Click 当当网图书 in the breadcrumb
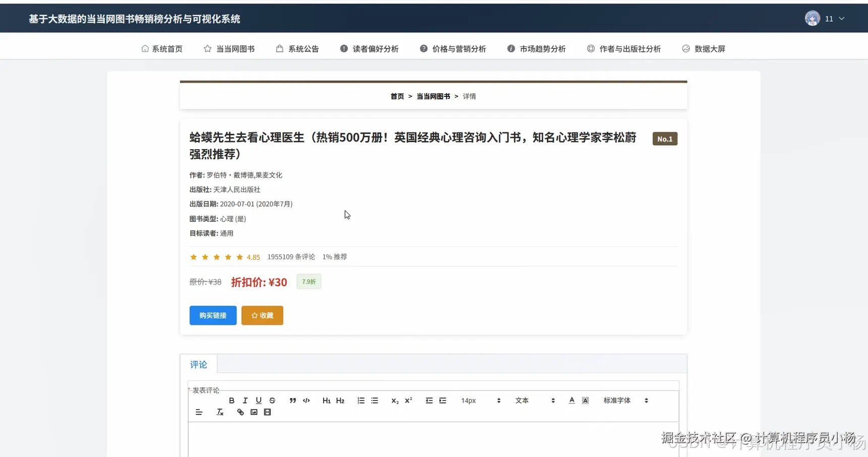This screenshot has width=868, height=457. pos(433,96)
